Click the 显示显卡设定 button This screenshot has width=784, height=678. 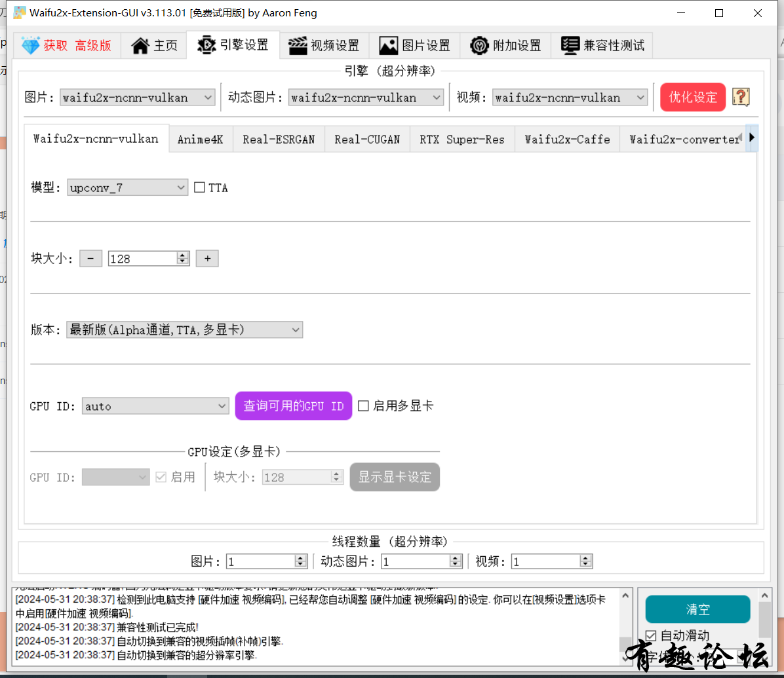[395, 477]
